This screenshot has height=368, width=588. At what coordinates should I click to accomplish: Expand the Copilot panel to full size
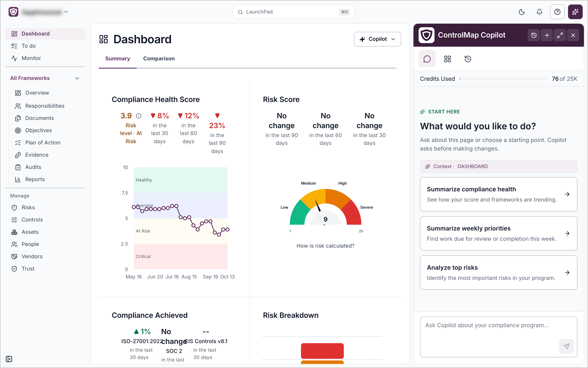pyautogui.click(x=560, y=35)
